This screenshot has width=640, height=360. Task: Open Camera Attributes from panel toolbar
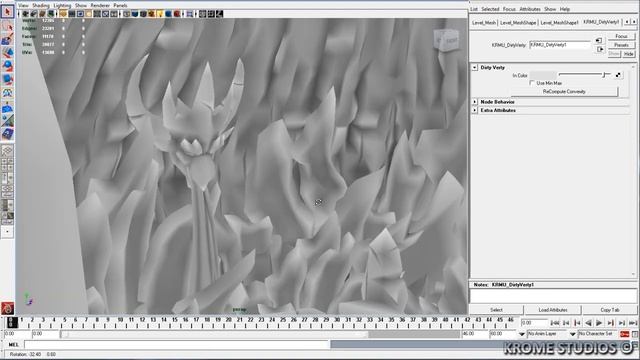[x=34, y=14]
